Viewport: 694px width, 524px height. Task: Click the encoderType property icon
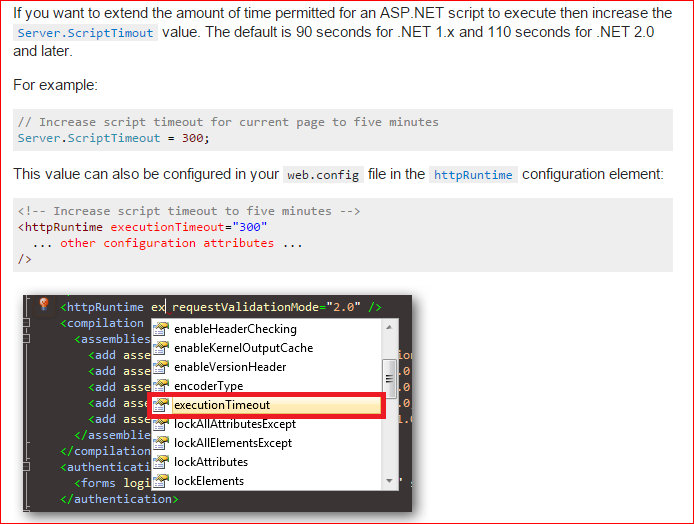(161, 386)
